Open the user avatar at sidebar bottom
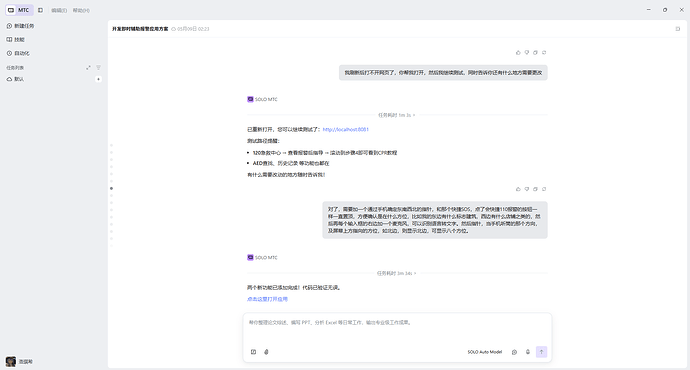The image size is (690, 370). click(11, 361)
